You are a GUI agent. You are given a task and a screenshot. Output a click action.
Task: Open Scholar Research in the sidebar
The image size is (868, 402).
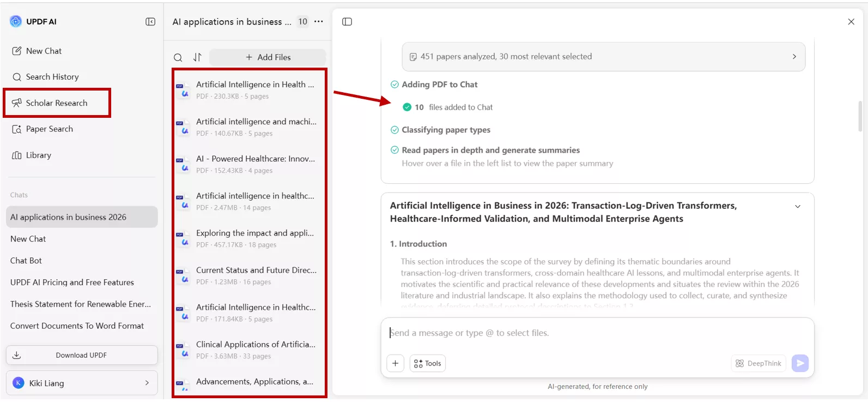pyautogui.click(x=57, y=103)
